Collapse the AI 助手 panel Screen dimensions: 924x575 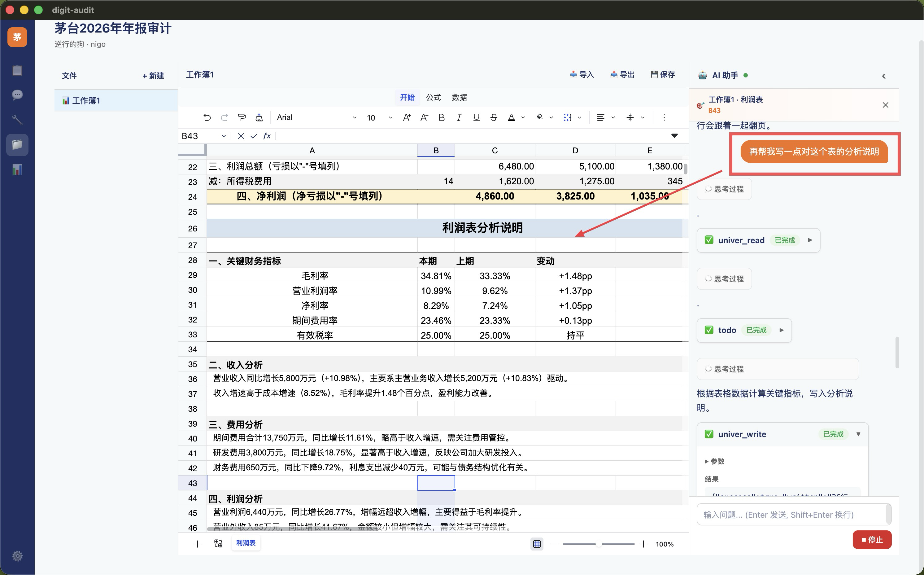tap(884, 76)
